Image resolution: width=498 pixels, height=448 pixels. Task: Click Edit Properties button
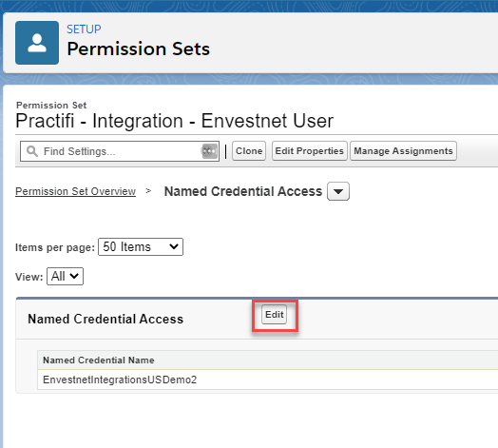(309, 151)
